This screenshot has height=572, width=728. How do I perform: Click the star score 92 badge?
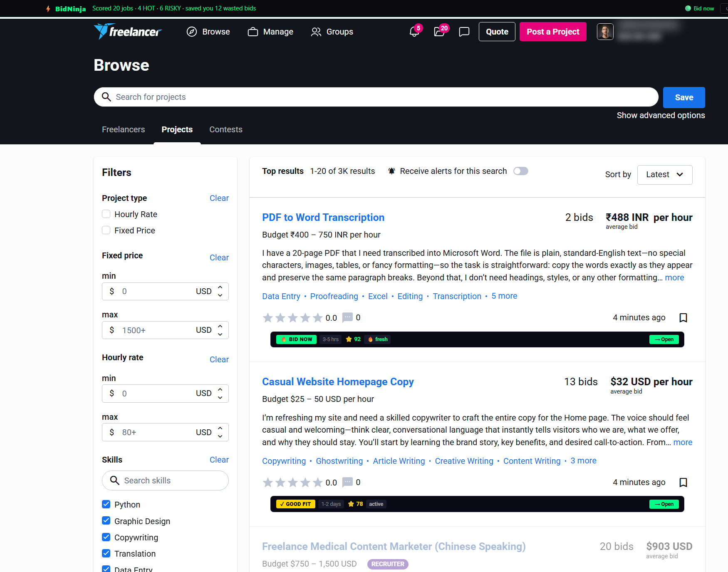[353, 339]
